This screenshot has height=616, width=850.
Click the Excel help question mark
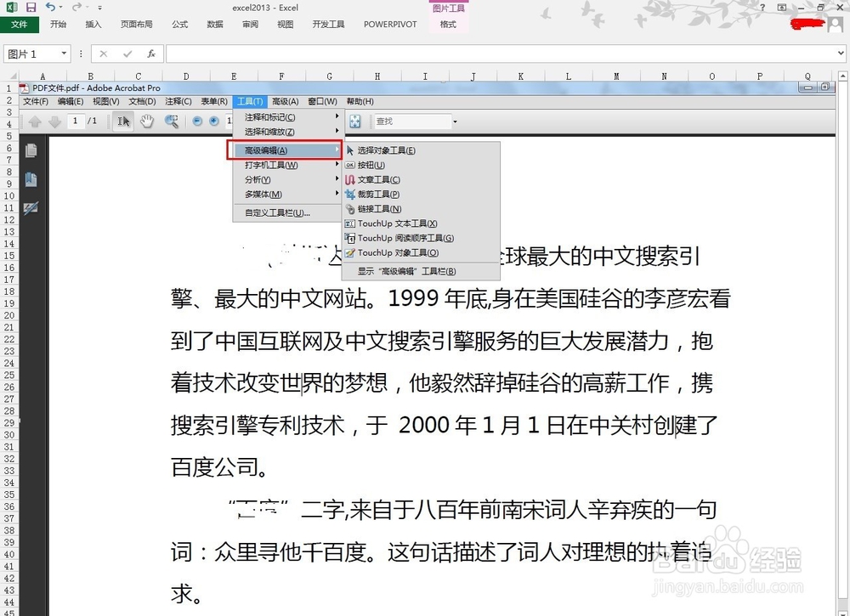point(762,7)
